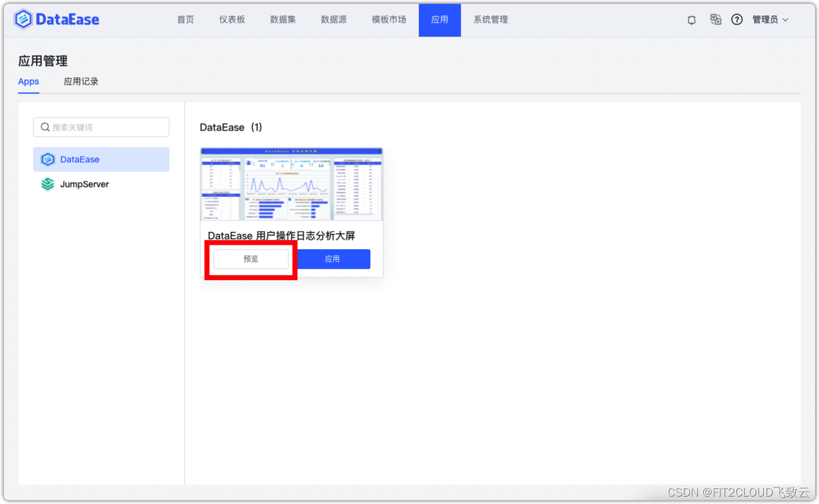Click the 应用管理 page title

click(x=43, y=61)
